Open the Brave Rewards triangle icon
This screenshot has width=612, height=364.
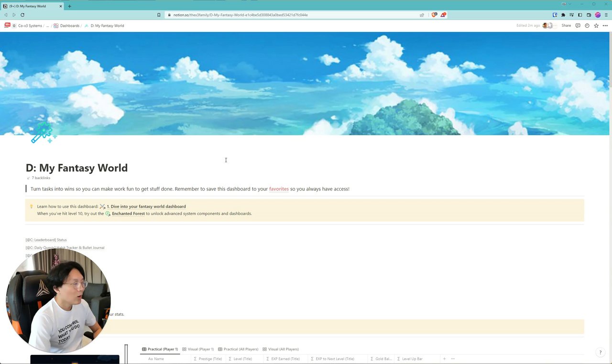(443, 15)
